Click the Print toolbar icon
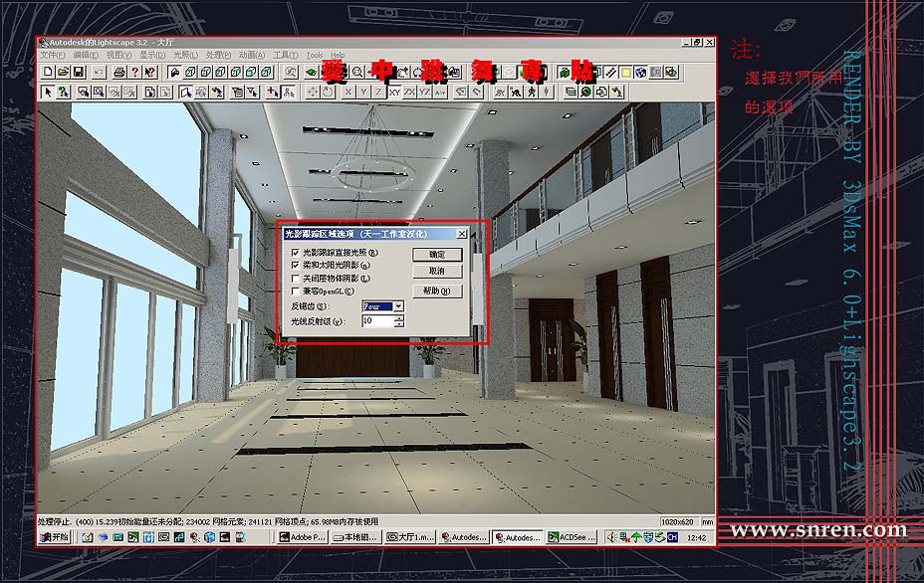 tap(119, 72)
